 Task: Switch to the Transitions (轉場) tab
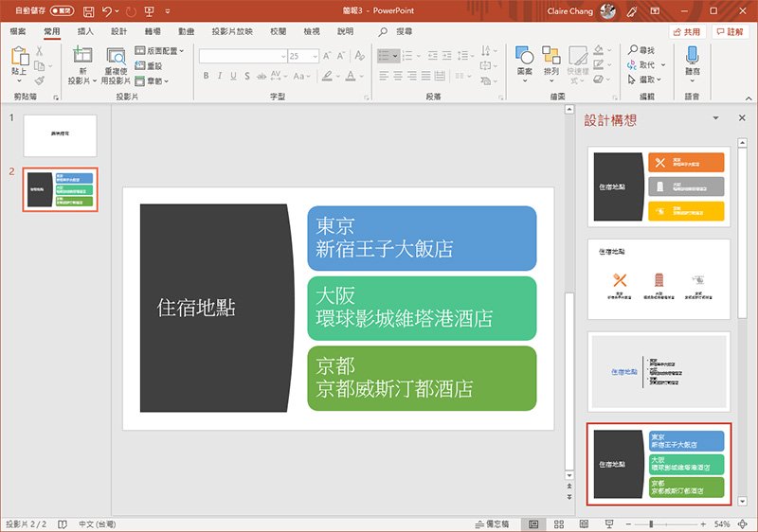point(153,31)
